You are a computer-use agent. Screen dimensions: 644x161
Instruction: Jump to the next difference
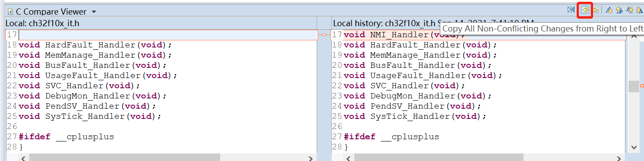[609, 10]
